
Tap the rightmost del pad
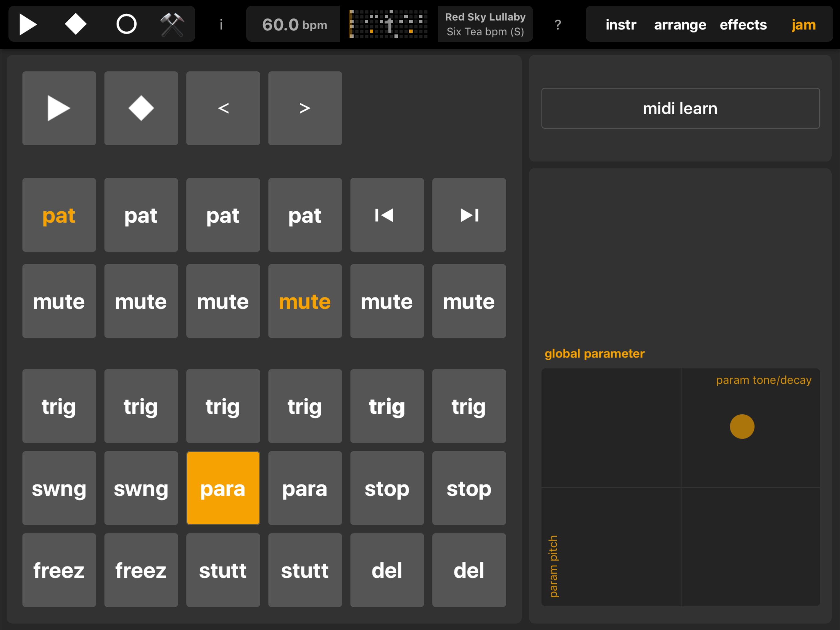[470, 570]
